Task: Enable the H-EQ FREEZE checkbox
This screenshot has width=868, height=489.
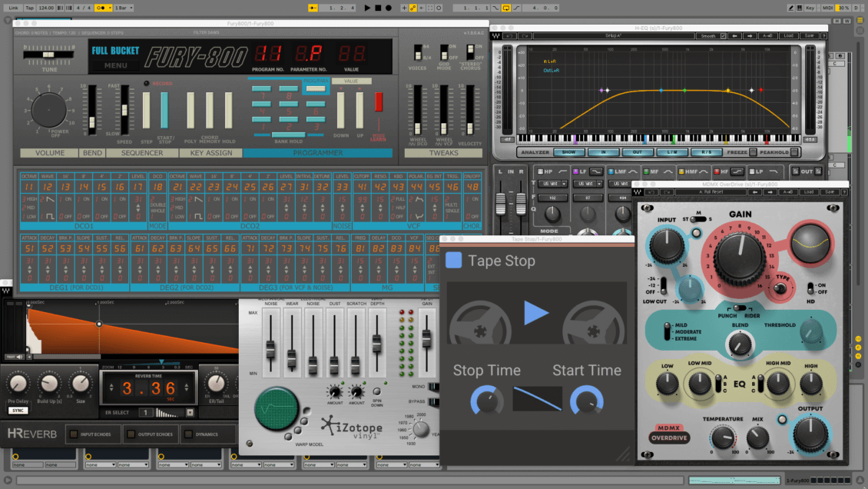Action: point(752,151)
